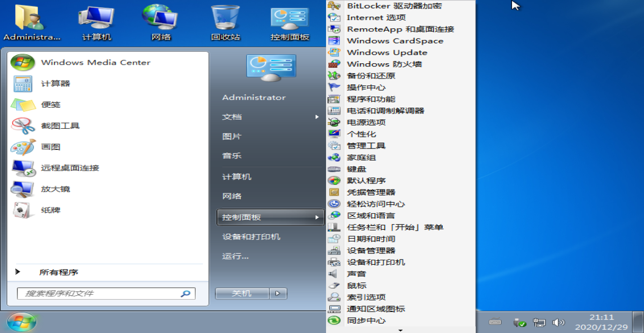Click the taskbar clock showing 21:11
Viewport: 644px width, 333px height.
click(x=601, y=322)
